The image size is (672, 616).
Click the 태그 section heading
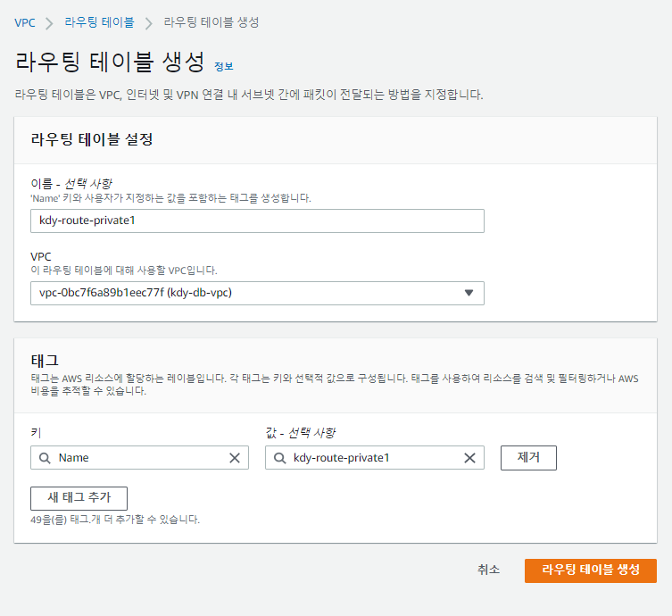pyautogui.click(x=45, y=361)
